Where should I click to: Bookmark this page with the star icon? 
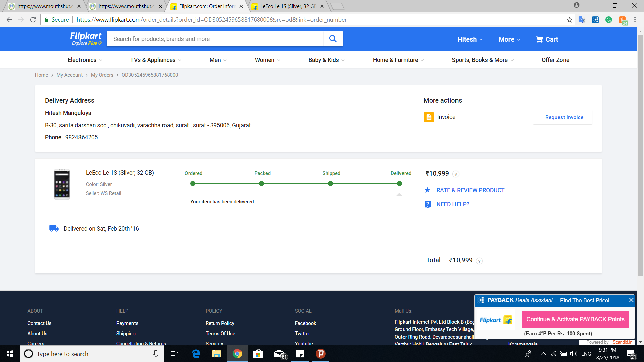pyautogui.click(x=569, y=20)
